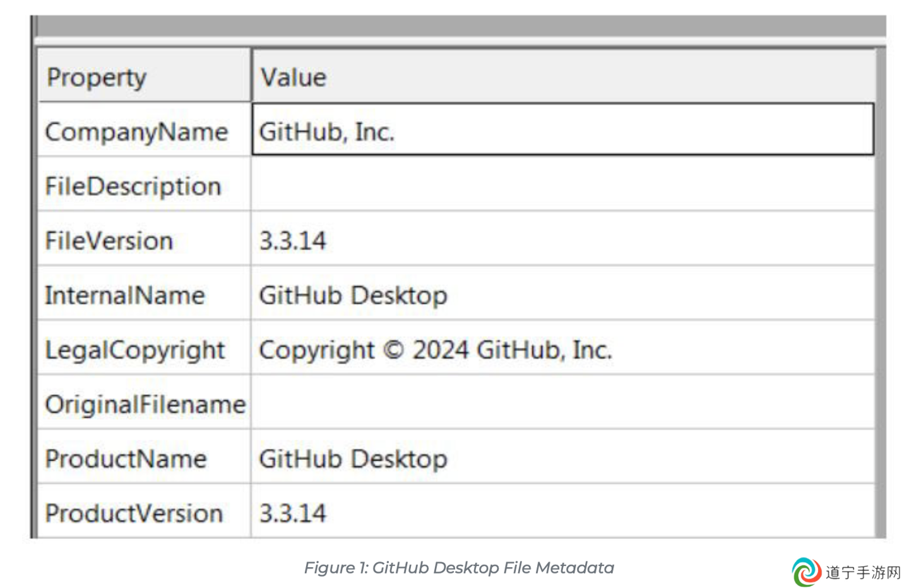This screenshot has height=588, width=909.
Task: Click the empty FileDescription value cell
Action: pos(563,184)
